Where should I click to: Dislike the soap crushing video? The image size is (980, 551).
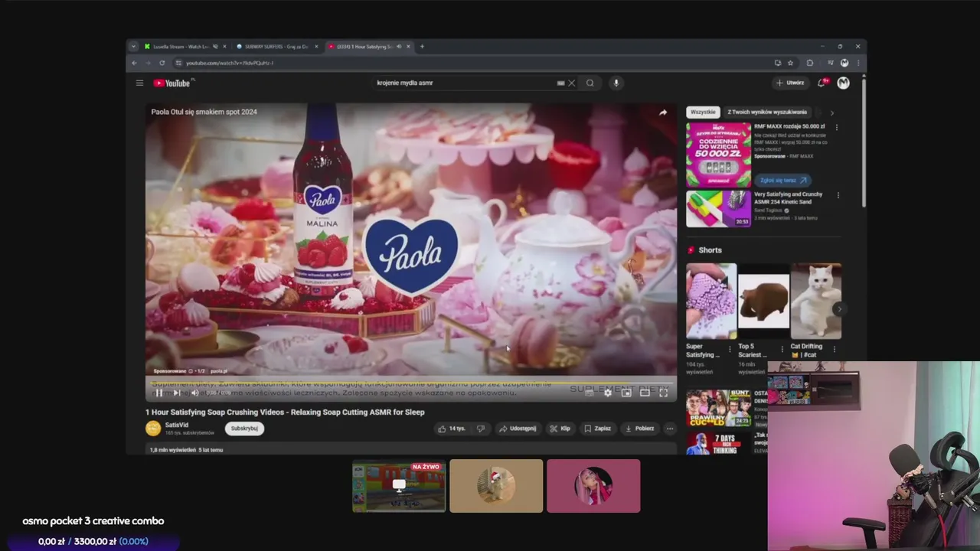click(x=481, y=429)
